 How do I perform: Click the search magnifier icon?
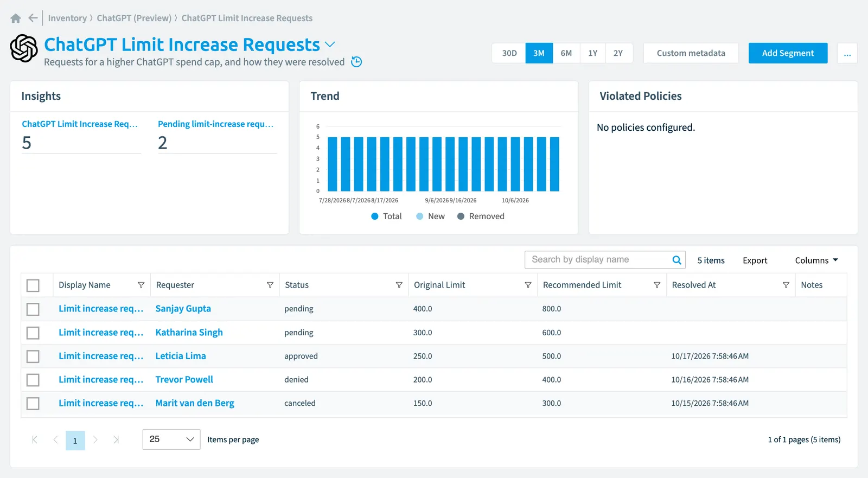coord(676,260)
